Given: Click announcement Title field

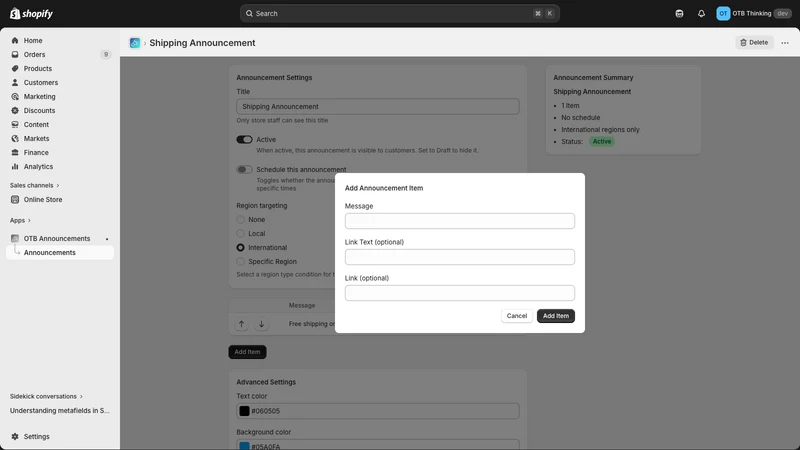Looking at the screenshot, I should click(378, 107).
